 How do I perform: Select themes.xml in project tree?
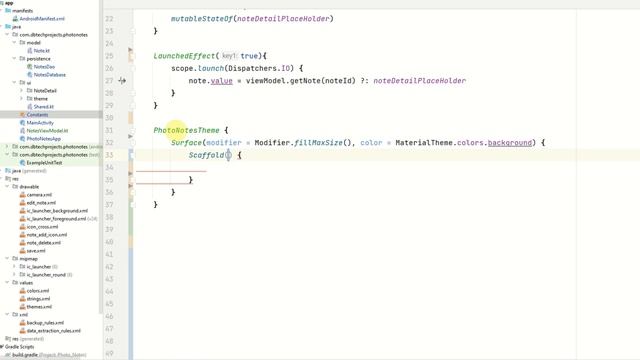point(39,307)
